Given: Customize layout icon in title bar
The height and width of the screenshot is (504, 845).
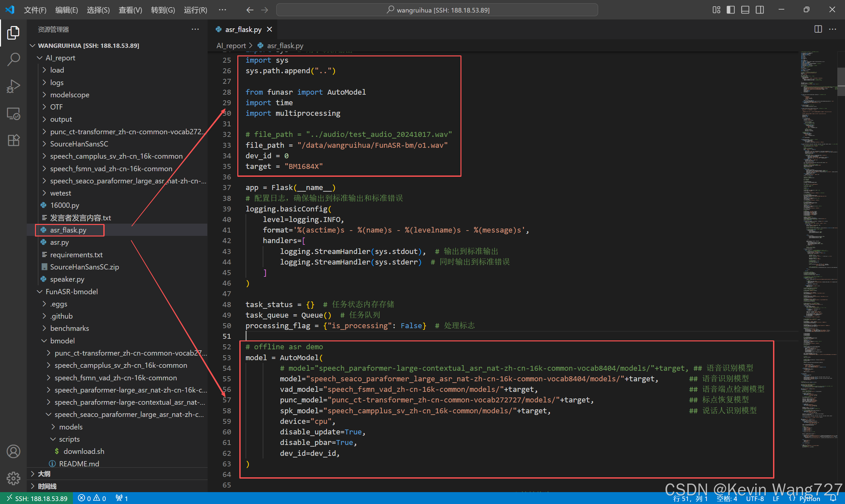Looking at the screenshot, I should pos(716,10).
